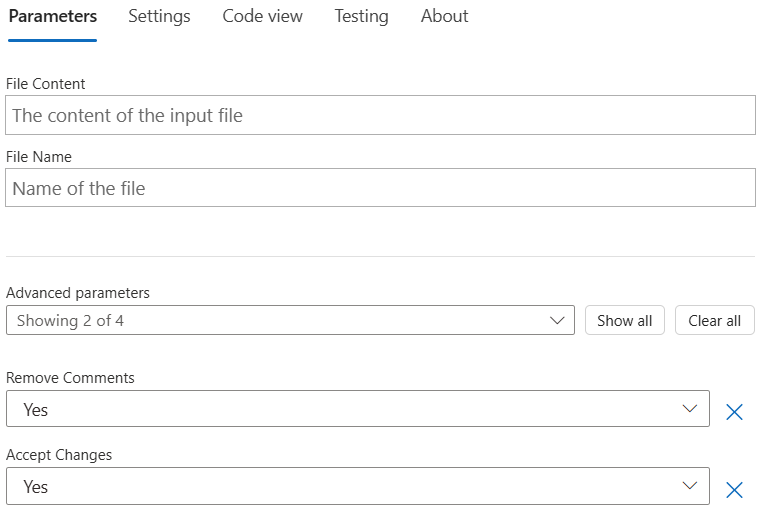Focus the File Name input field
Image resolution: width=766 pixels, height=528 pixels.
[380, 187]
